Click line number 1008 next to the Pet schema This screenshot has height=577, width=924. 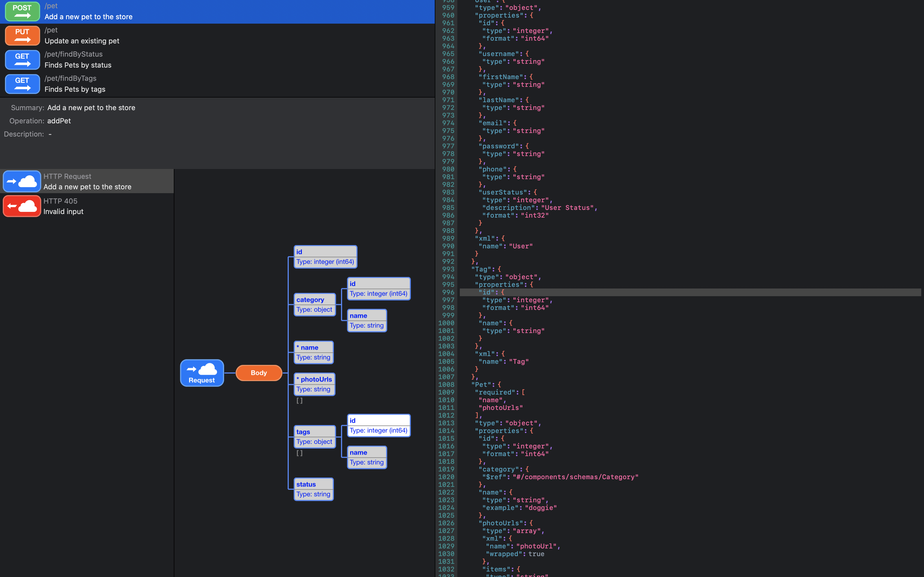pyautogui.click(x=447, y=385)
